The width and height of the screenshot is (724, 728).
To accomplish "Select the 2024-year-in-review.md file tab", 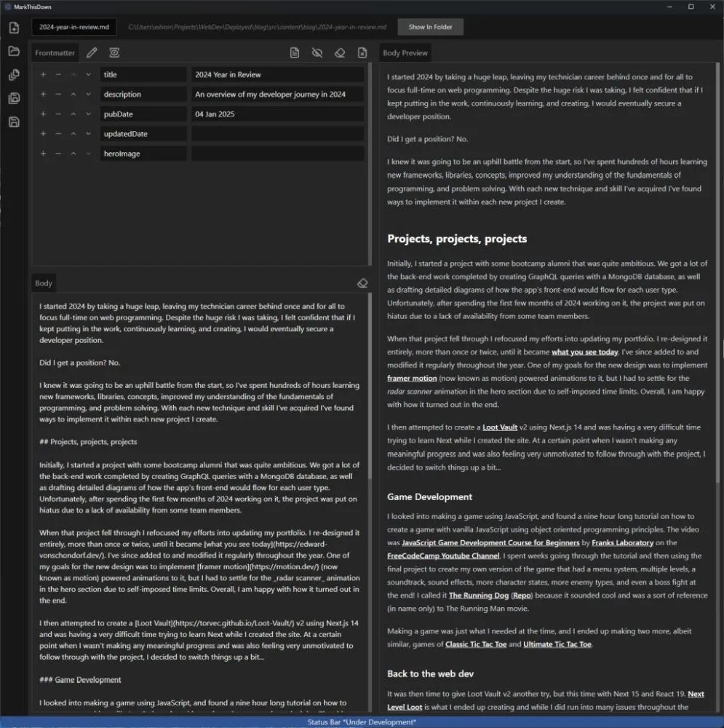I will [x=74, y=27].
